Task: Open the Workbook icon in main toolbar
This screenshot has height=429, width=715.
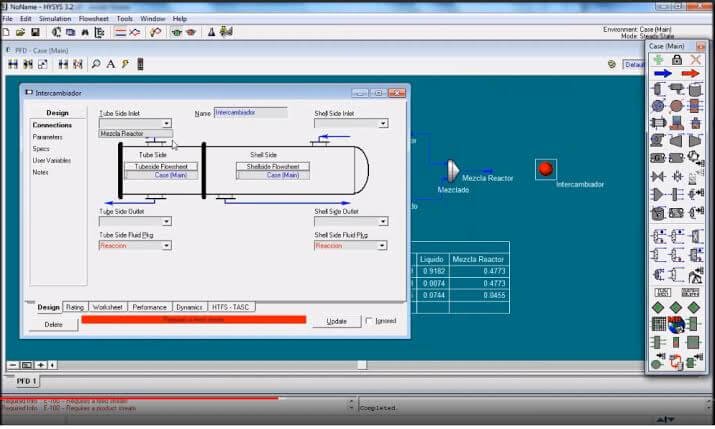Action: pos(71,32)
